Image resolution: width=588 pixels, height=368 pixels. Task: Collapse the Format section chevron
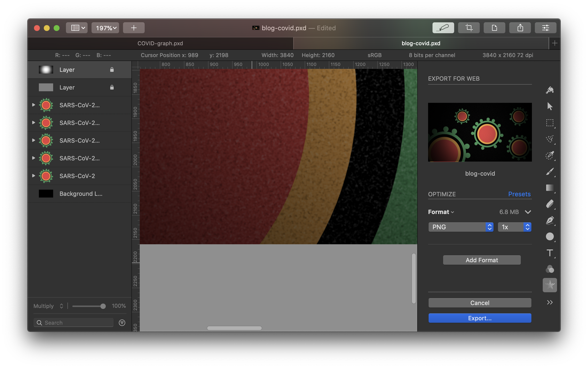(528, 212)
